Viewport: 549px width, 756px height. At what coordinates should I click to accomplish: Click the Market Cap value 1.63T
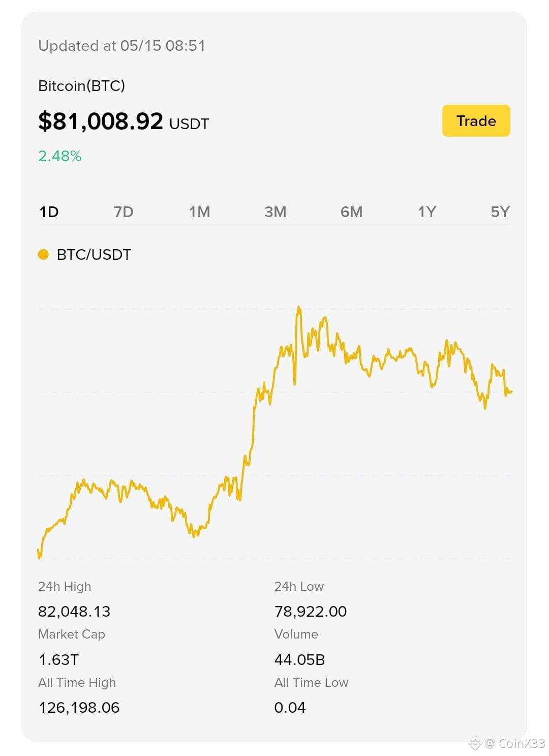tap(58, 659)
